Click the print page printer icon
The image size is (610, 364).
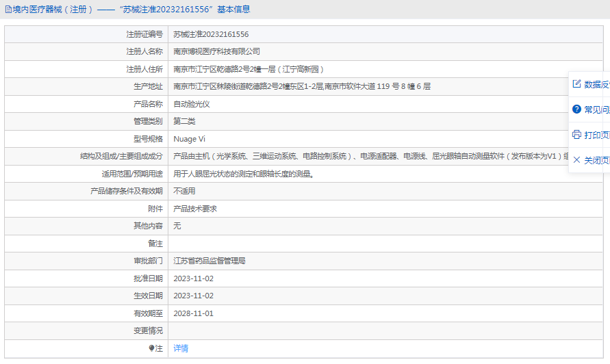576,135
